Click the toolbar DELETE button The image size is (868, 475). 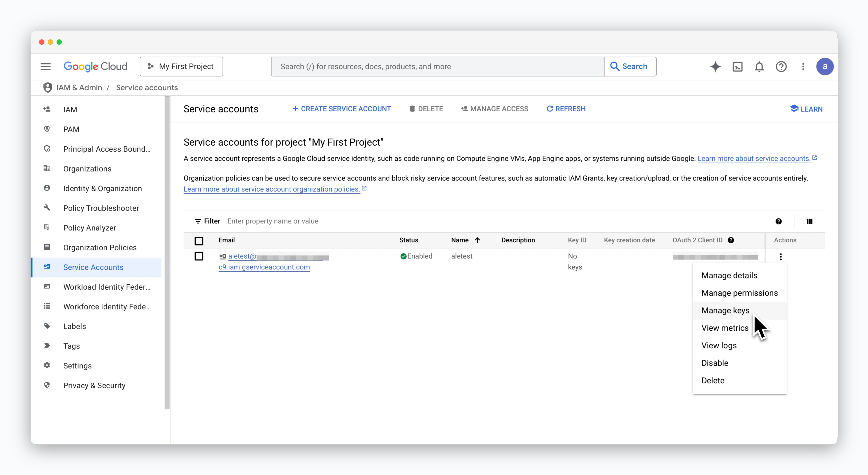(426, 109)
